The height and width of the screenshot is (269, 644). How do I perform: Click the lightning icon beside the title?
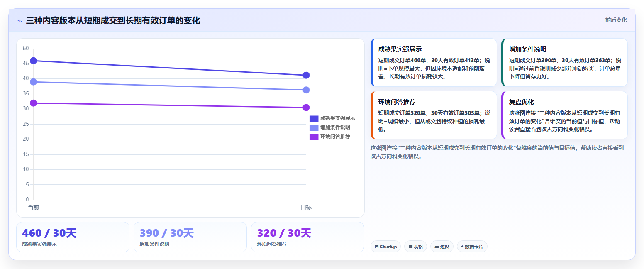click(20, 21)
